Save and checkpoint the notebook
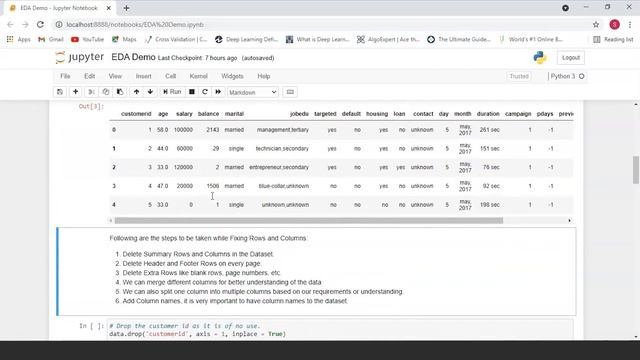Image resolution: width=640 pixels, height=360 pixels. point(60,92)
